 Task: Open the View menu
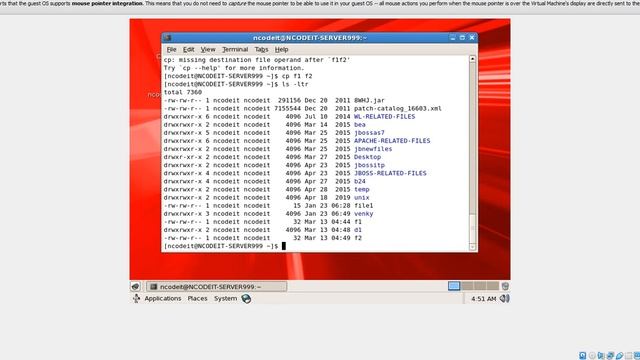coord(208,49)
